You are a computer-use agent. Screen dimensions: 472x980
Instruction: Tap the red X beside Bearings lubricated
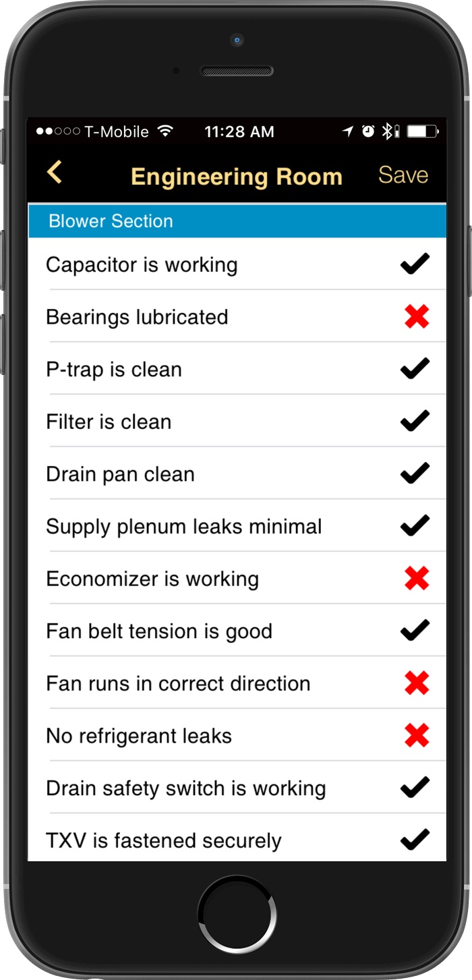point(416,316)
